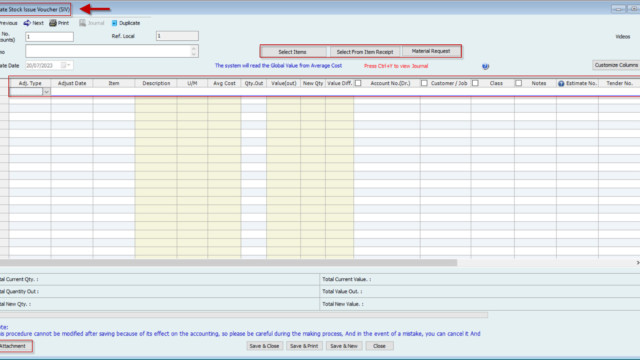Tick the checkbox before Class column
Image resolution: width=640 pixels, height=360 pixels.
pyautogui.click(x=475, y=83)
